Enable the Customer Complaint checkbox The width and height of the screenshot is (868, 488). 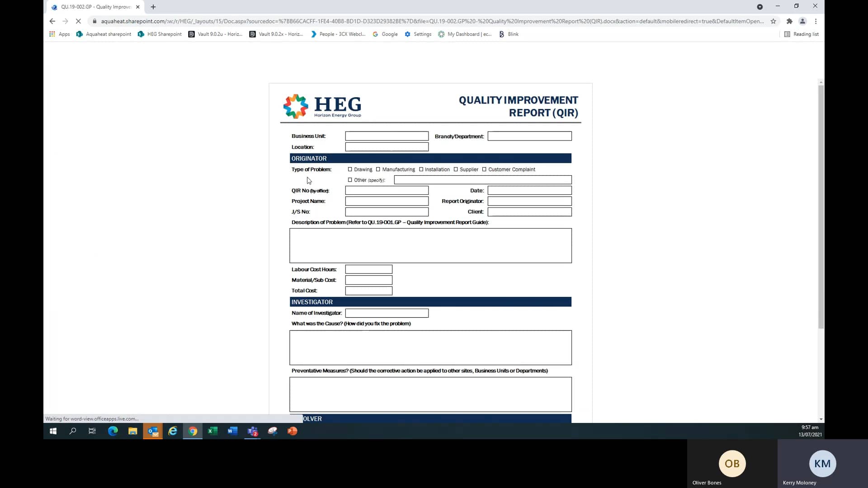point(484,169)
